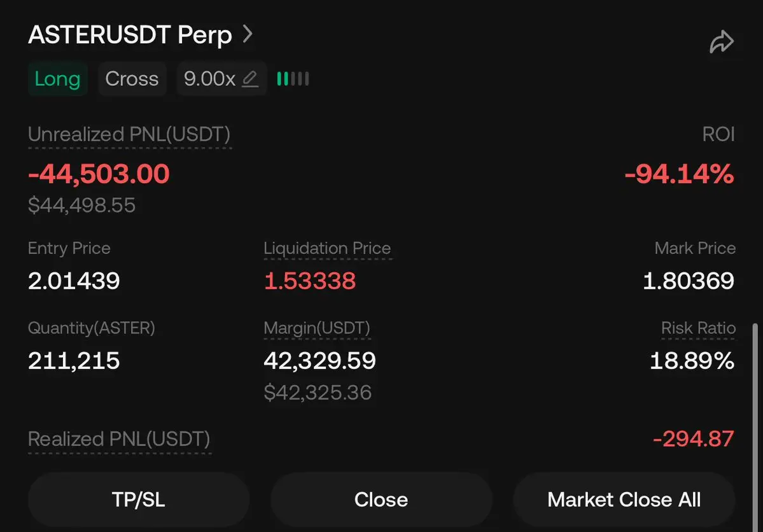
Task: Open the ASTERUSDT Perp pair title
Action: point(130,35)
